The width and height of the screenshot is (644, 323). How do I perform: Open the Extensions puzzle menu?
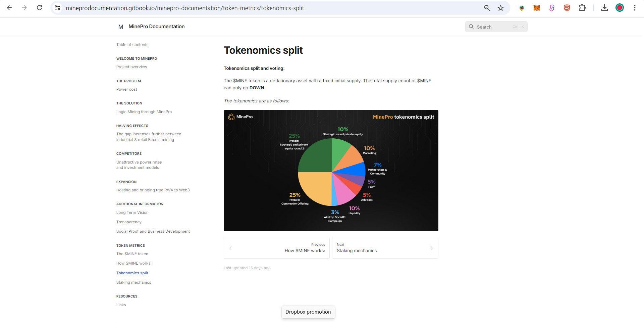tap(582, 8)
